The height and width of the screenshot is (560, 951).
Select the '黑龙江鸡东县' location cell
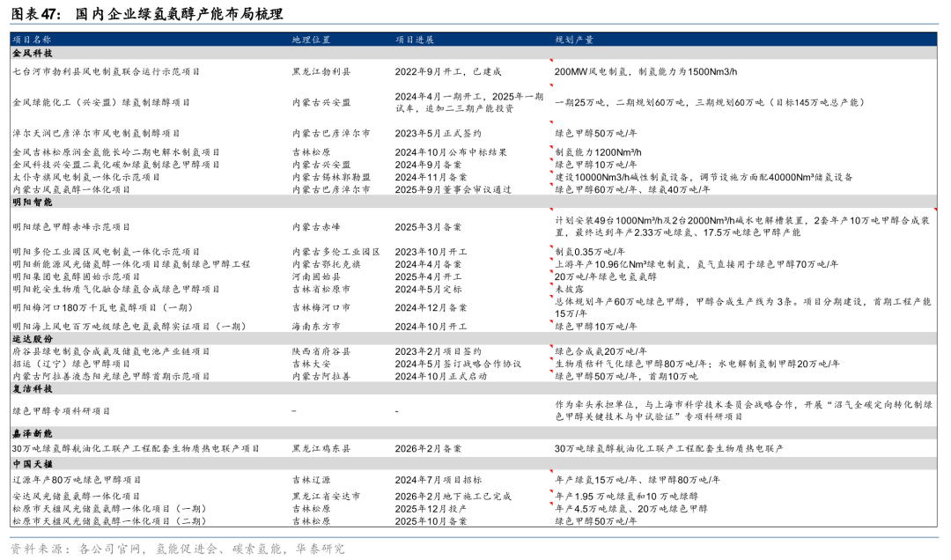pyautogui.click(x=321, y=448)
